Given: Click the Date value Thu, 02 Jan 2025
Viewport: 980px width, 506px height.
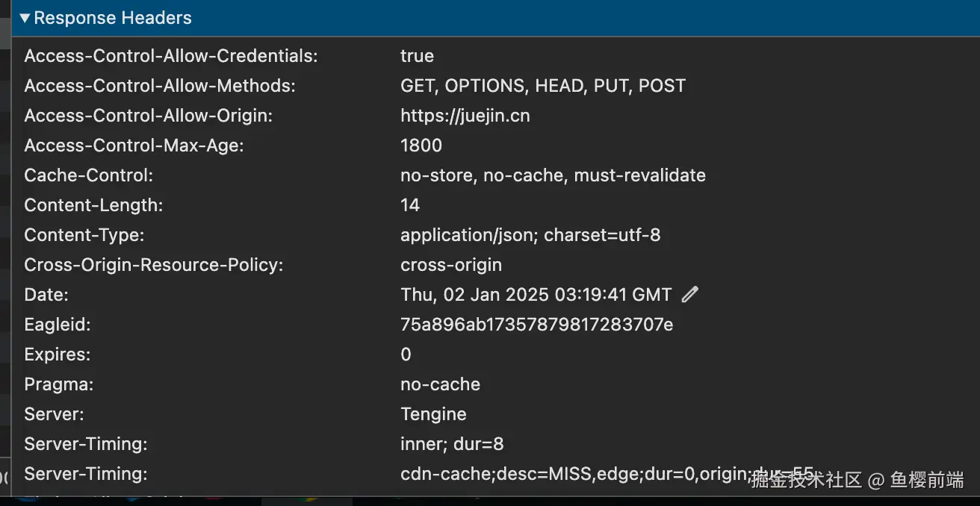Looking at the screenshot, I should pos(536,295).
